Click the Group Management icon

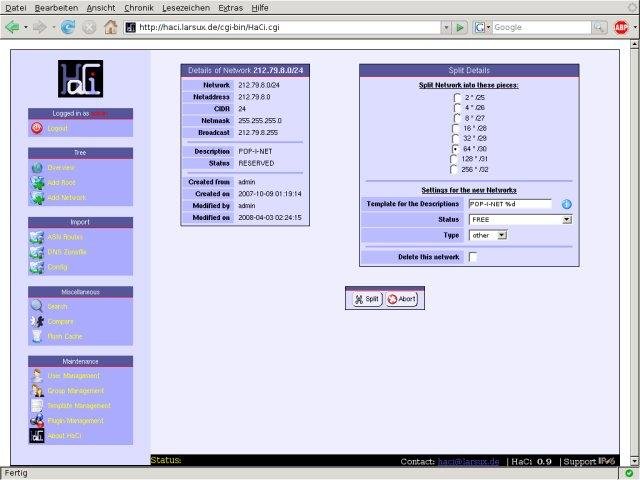[37, 391]
